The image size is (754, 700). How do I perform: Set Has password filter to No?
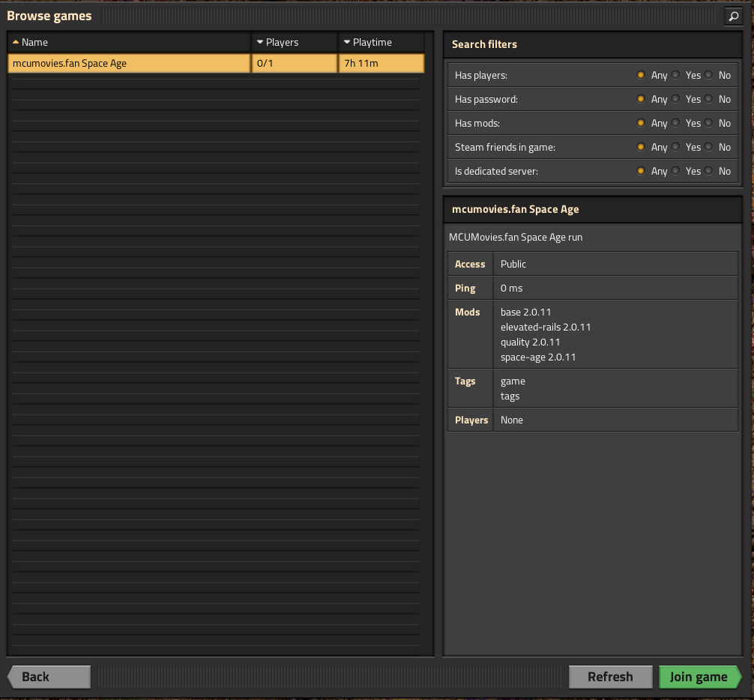tap(709, 99)
